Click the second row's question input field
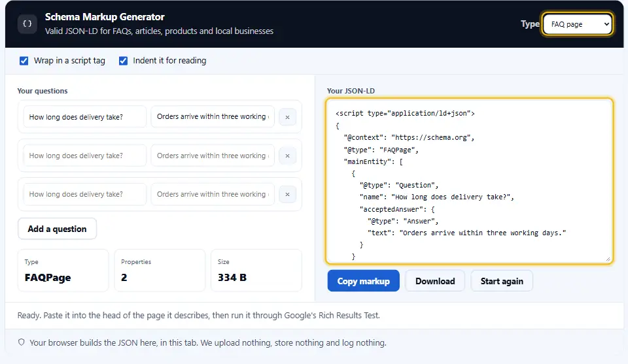The image size is (628, 364). tap(85, 156)
